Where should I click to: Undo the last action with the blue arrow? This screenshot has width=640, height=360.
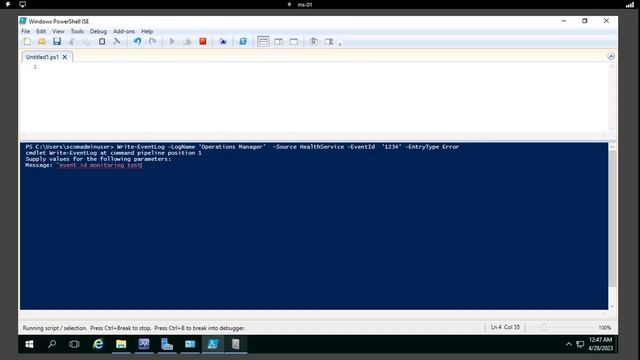pos(138,42)
